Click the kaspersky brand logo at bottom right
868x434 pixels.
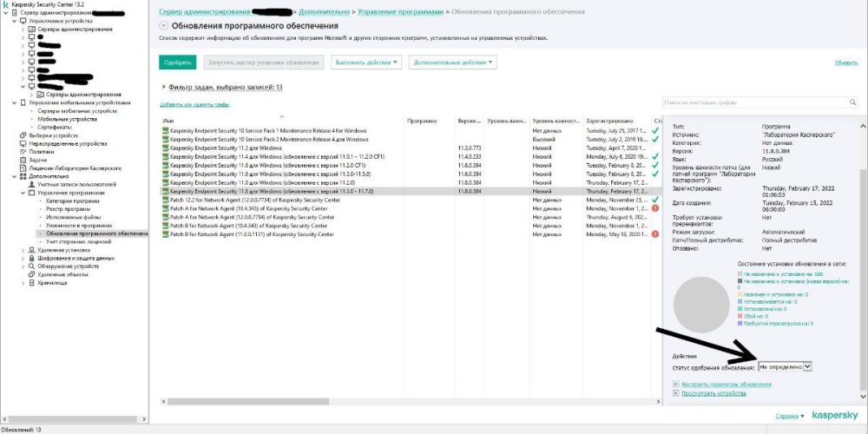pos(835,415)
